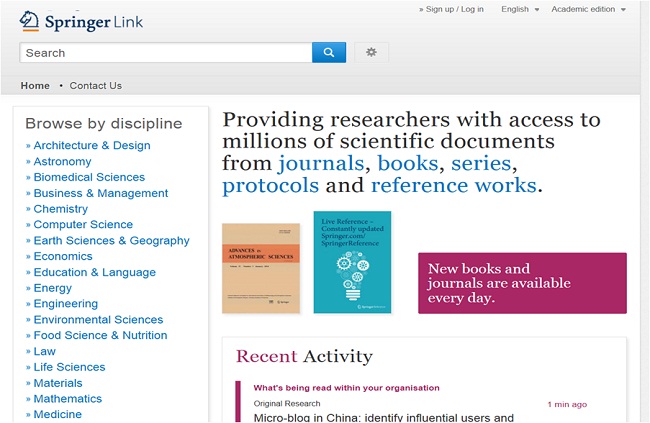Follow the journals link in headline
This screenshot has height=423, width=650.
coord(321,164)
